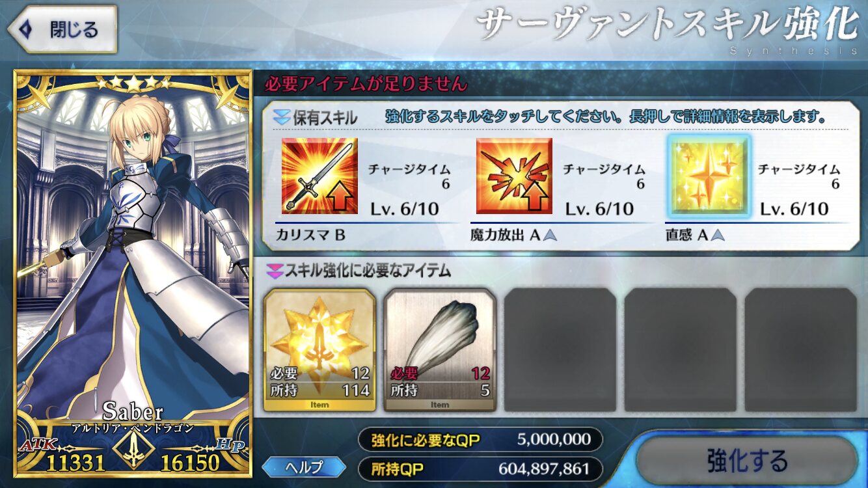Tap the 所持QP amount field
This screenshot has height=488, width=868.
[x=481, y=468]
